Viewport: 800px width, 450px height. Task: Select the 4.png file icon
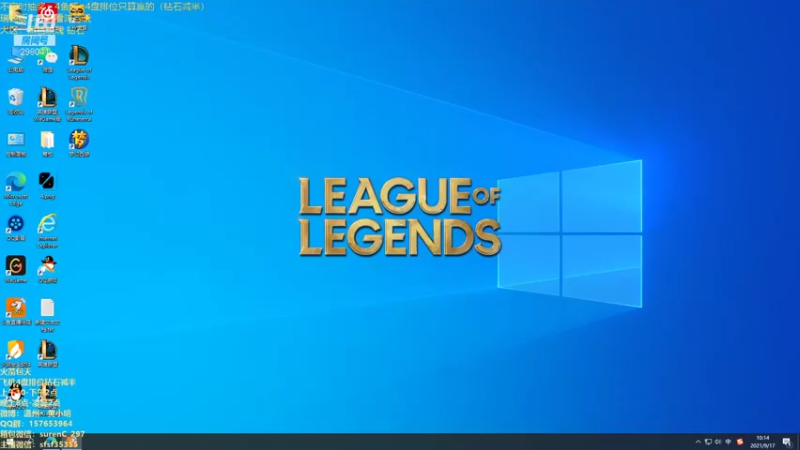[x=47, y=186]
